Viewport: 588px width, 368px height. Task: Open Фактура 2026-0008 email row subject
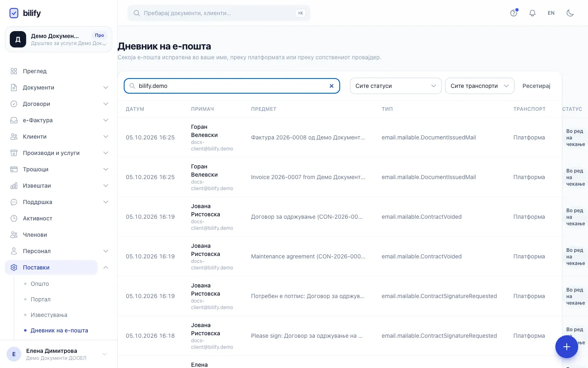tap(308, 137)
